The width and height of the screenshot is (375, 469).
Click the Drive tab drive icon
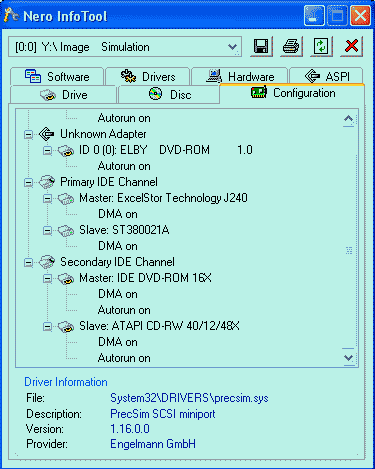coord(48,95)
